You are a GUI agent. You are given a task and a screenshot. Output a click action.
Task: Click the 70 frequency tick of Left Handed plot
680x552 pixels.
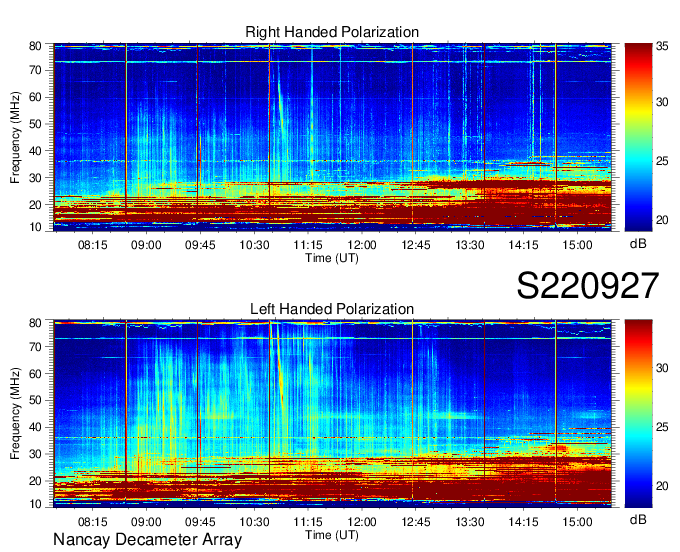[35, 347]
